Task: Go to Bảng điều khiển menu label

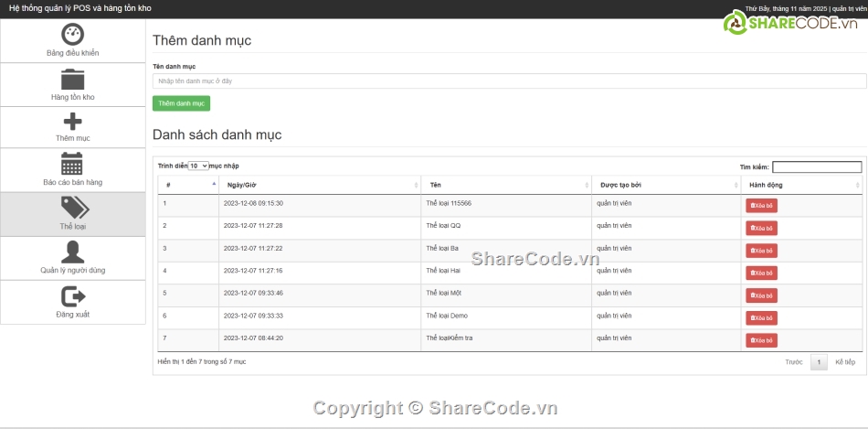Action: pos(72,53)
